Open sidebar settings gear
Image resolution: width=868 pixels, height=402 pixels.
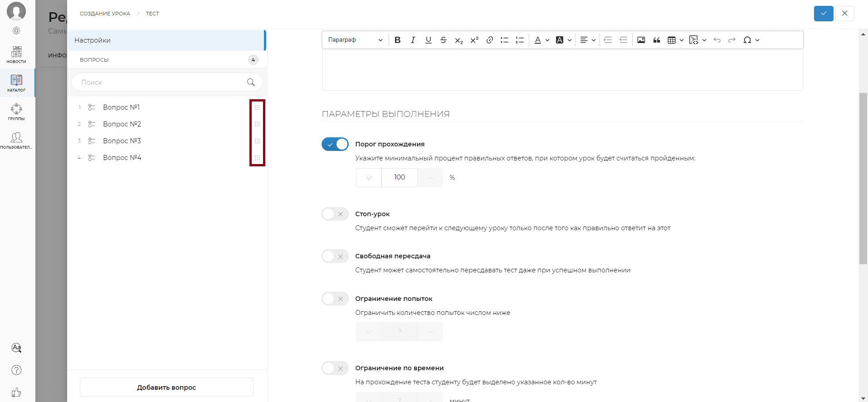(x=16, y=30)
